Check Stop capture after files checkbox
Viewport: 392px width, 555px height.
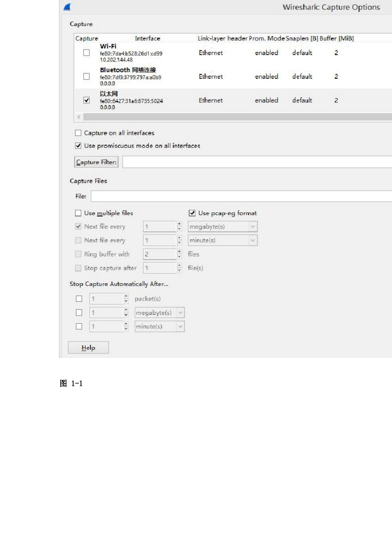point(78,268)
